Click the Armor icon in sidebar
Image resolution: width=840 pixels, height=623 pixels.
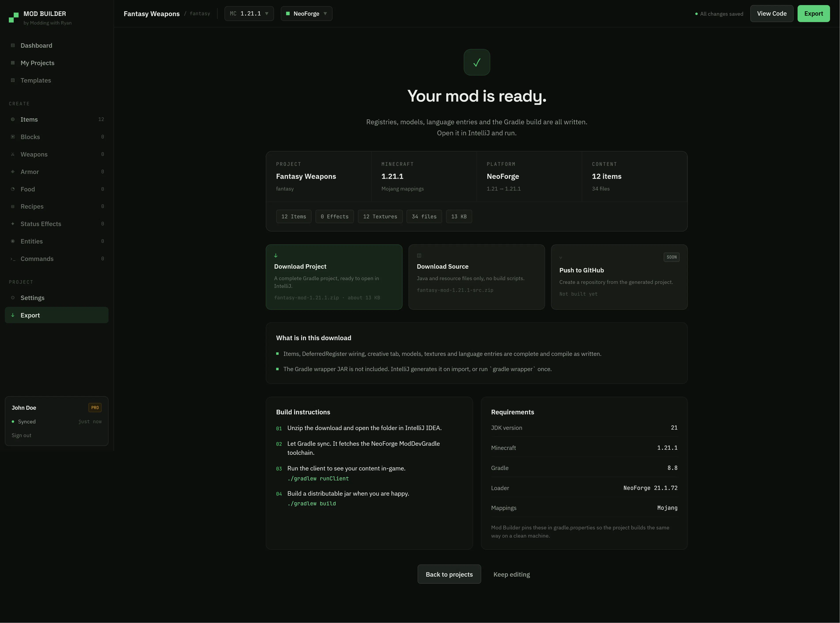tap(13, 172)
